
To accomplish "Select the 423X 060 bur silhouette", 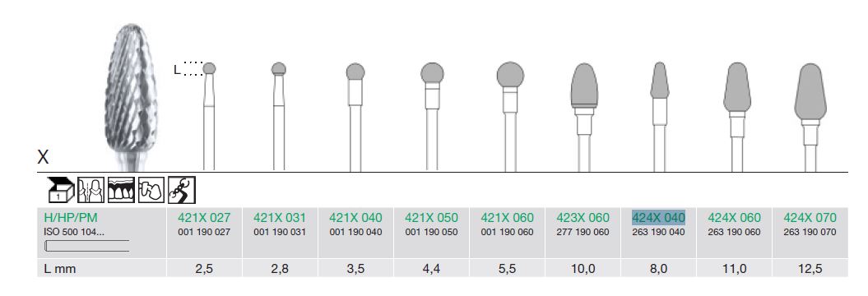I will click(x=584, y=117).
